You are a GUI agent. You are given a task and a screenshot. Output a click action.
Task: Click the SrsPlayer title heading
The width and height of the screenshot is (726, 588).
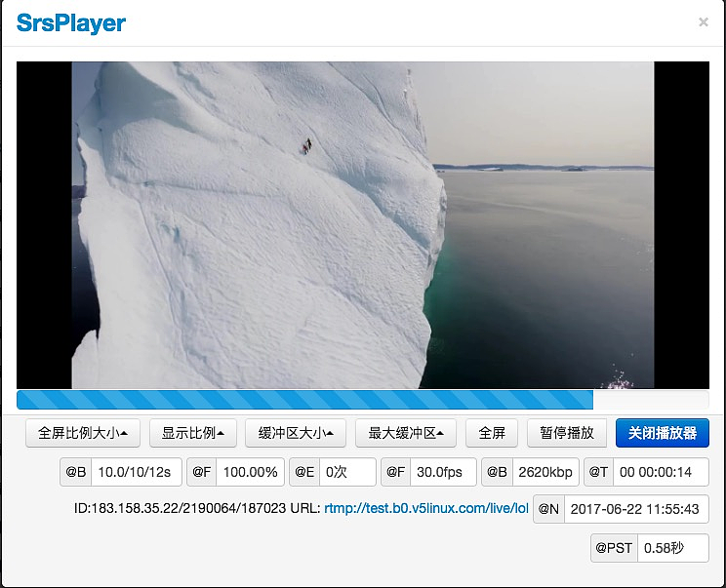point(71,22)
